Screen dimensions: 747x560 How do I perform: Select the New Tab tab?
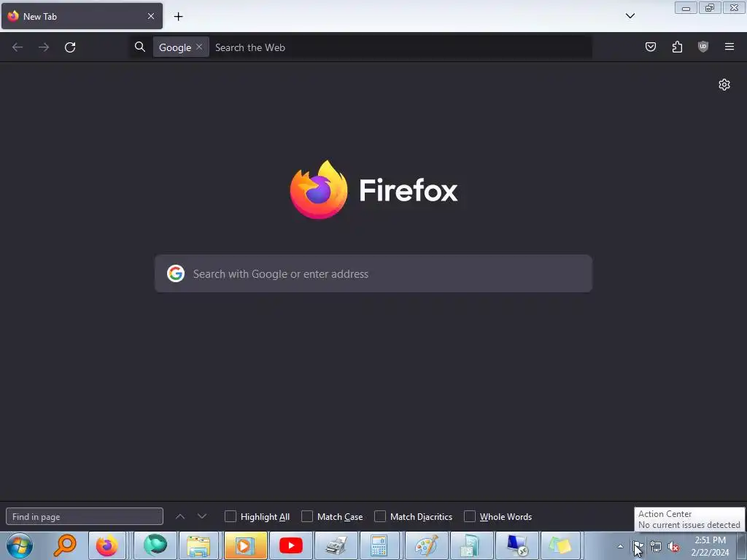(82, 16)
